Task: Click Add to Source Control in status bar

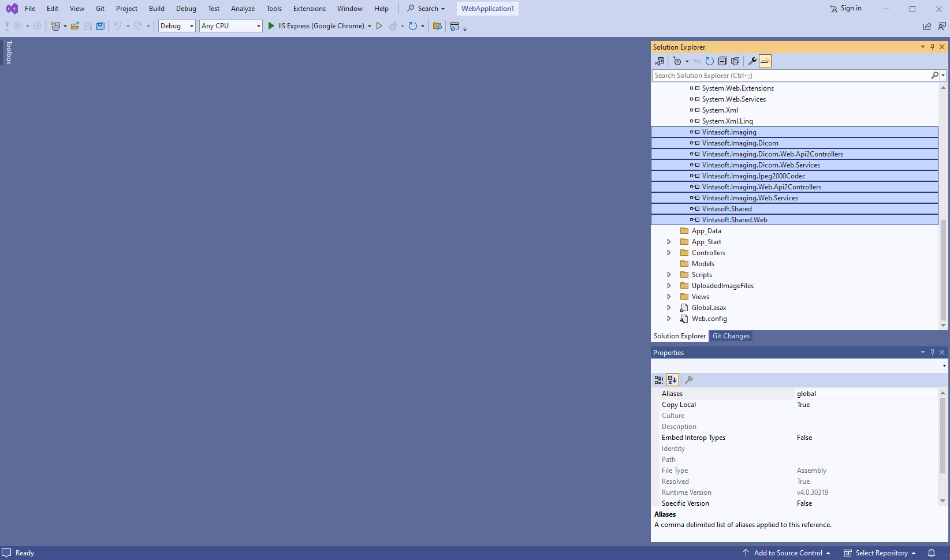Action: point(787,553)
